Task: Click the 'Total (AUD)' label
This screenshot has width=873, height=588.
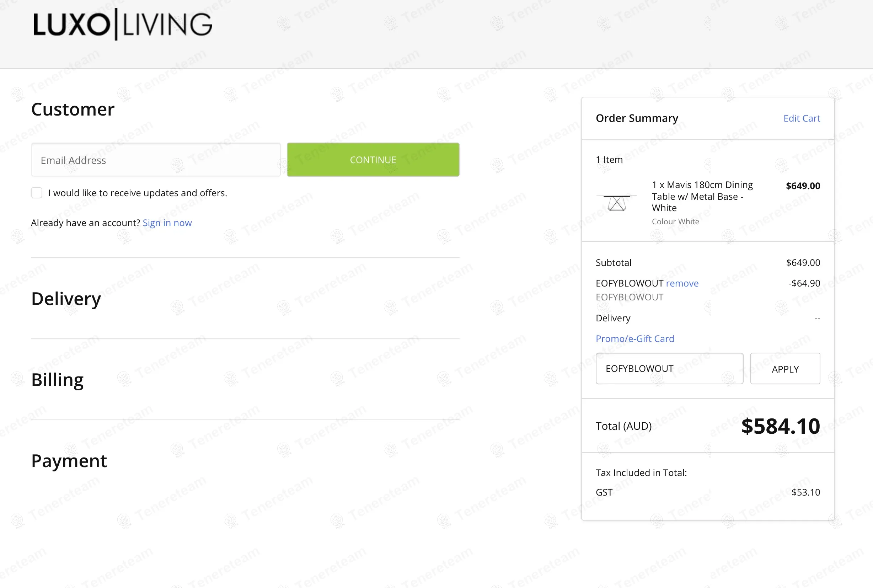Action: click(x=623, y=426)
